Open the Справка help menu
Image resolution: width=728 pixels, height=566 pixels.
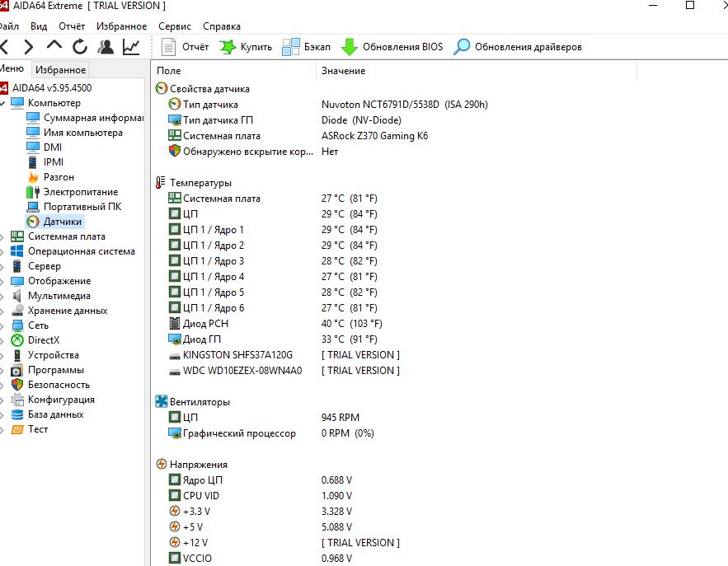pos(222,26)
